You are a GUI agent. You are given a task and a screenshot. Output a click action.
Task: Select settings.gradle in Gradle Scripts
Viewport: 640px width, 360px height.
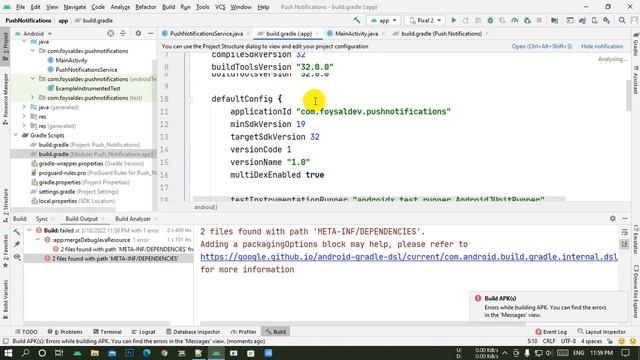coord(75,192)
